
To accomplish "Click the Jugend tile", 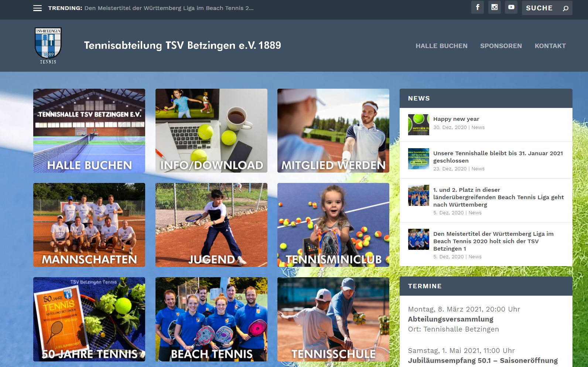I will (211, 225).
